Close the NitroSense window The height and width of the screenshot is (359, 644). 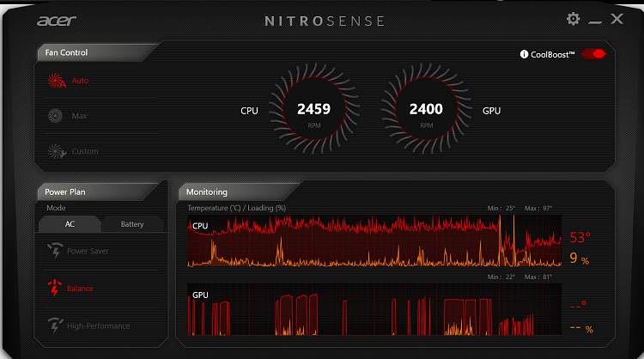click(617, 19)
